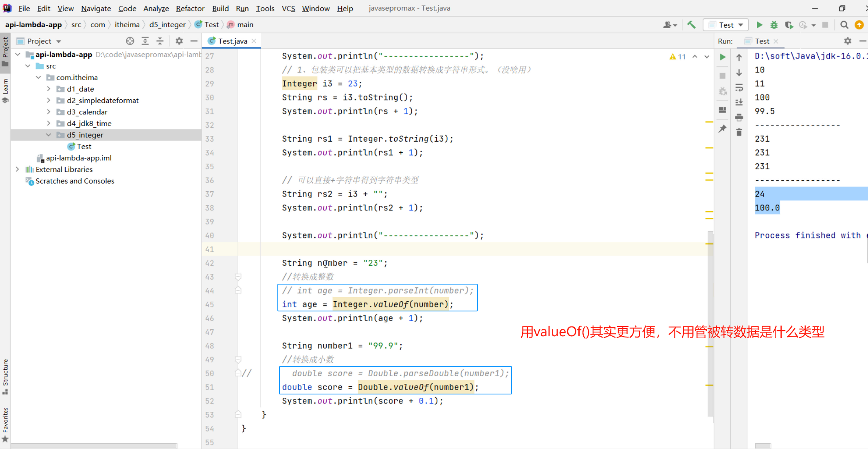Screen dimensions: 868x449
Task: Expand the d4_jdk8_time package
Action: (48, 123)
